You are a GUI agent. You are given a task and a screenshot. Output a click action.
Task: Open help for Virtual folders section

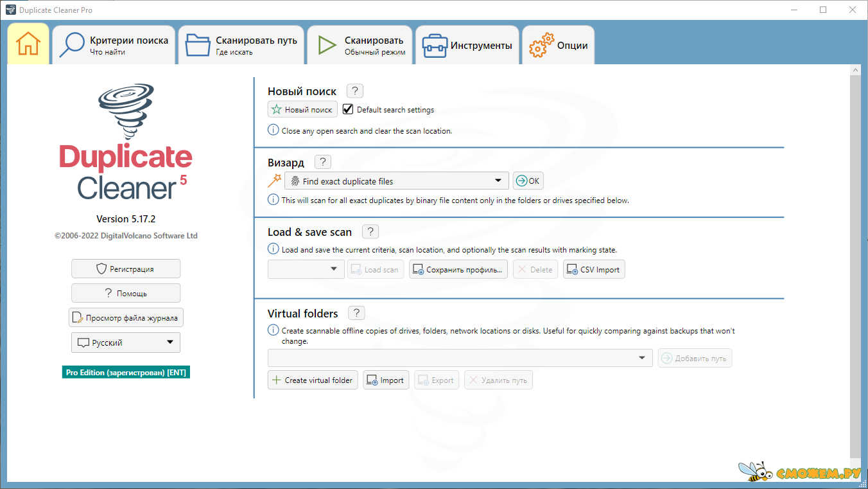[x=356, y=313]
